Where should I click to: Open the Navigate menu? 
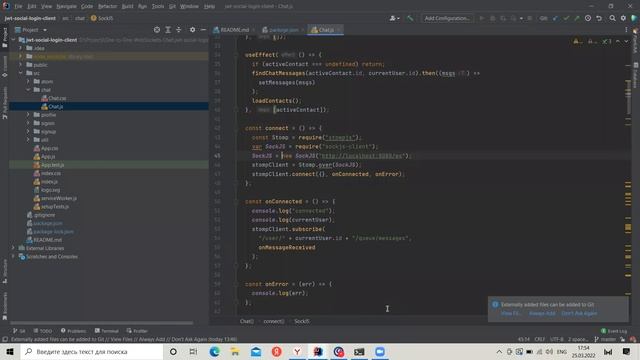click(66, 6)
